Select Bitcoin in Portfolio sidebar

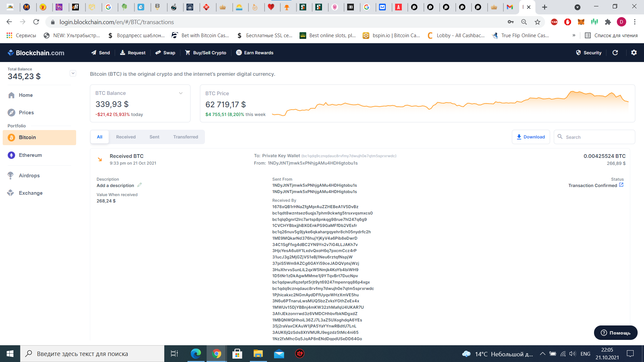click(x=39, y=137)
